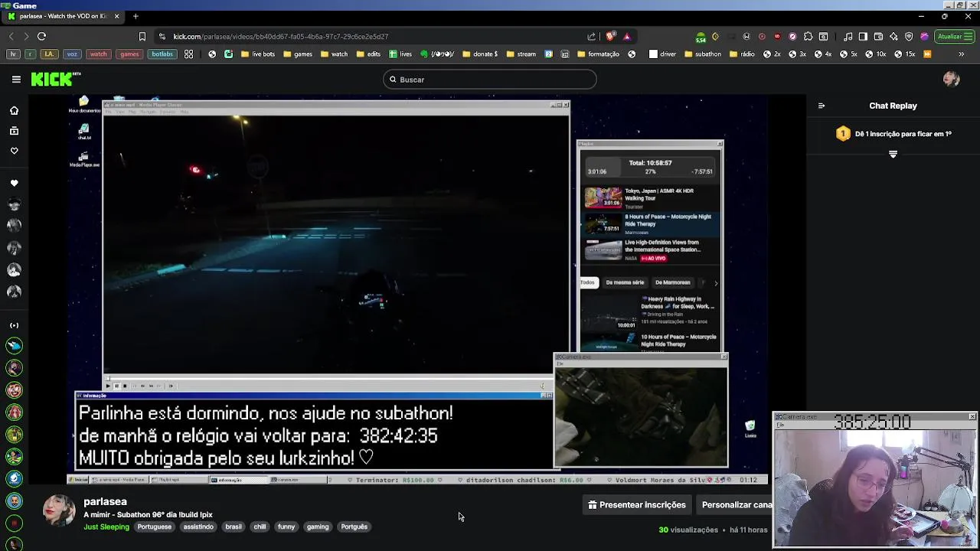Click the 'voz' bookmark tag
Screen dimensions: 980x551
pyautogui.click(x=72, y=54)
